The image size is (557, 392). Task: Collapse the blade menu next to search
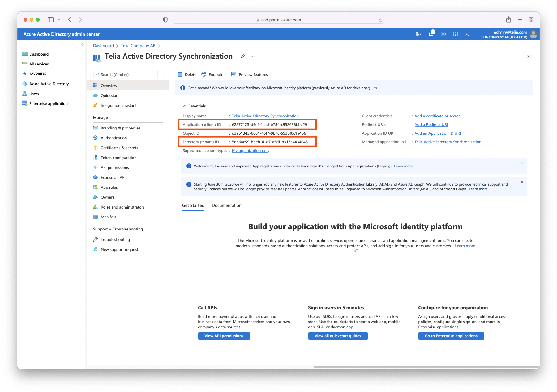pos(164,74)
